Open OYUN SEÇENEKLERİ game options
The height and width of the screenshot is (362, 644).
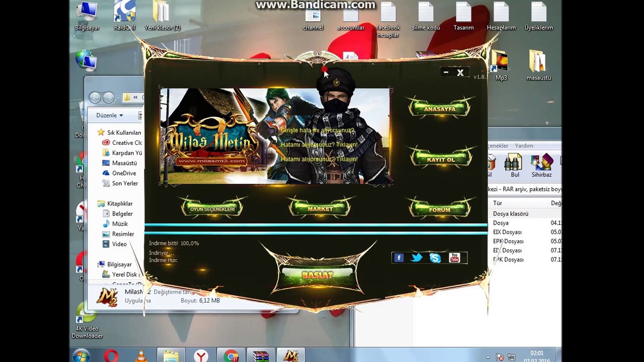pos(212,209)
